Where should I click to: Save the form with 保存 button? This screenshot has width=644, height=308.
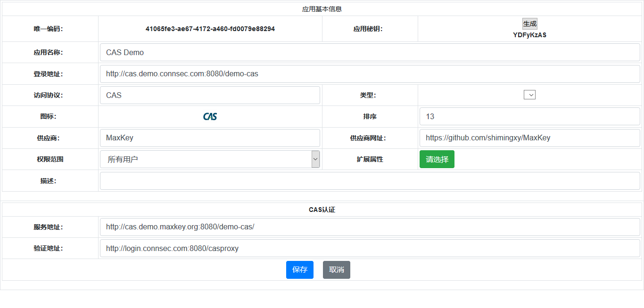coord(299,270)
